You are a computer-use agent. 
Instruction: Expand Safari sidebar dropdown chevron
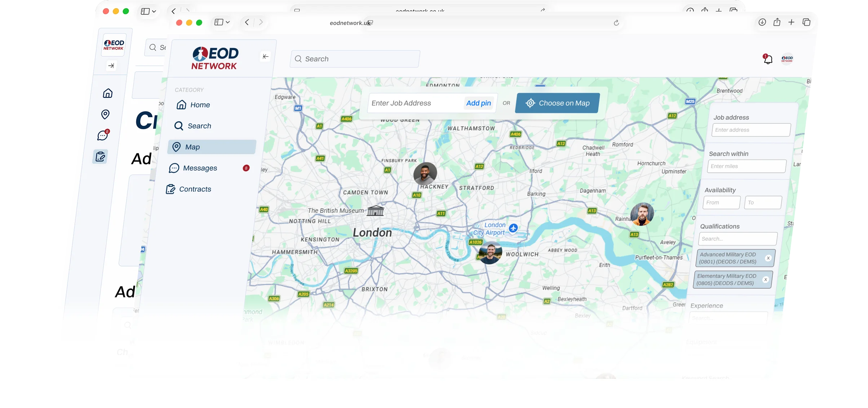pos(228,22)
